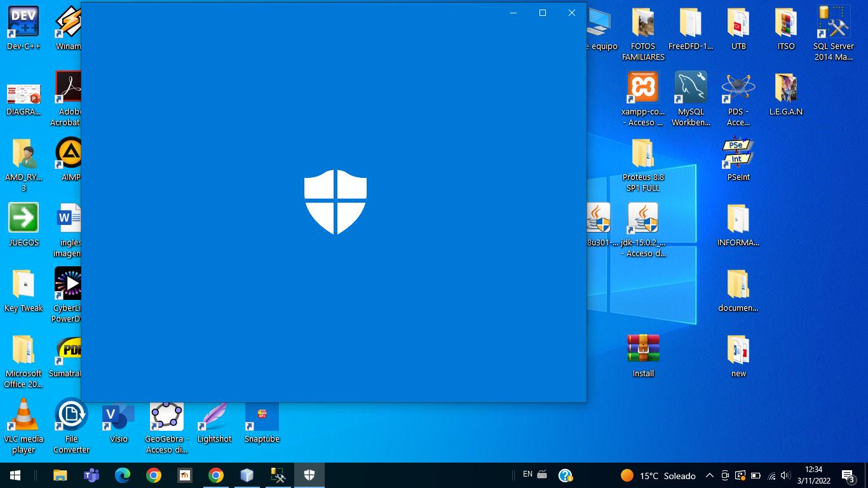The image size is (868, 488).
Task: Open File Explorer from the taskbar
Action: [60, 475]
